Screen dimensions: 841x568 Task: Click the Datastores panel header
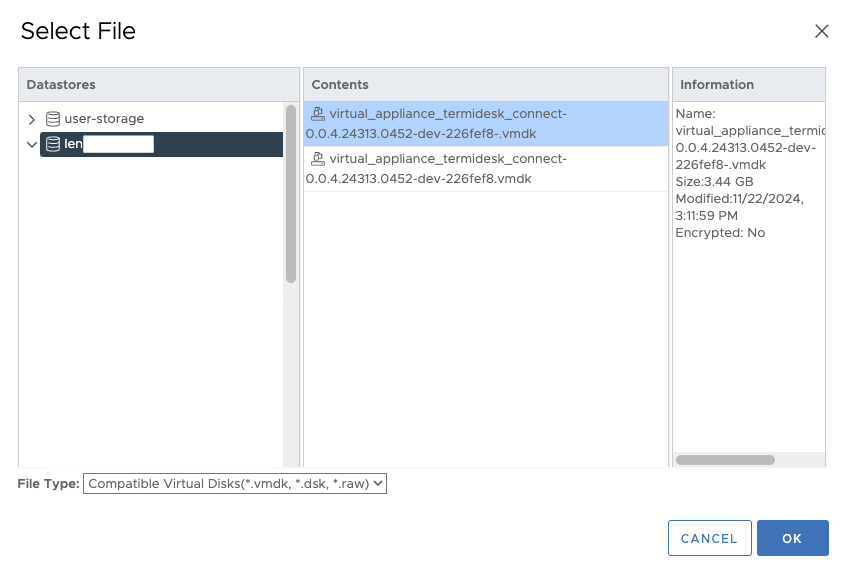(159, 85)
